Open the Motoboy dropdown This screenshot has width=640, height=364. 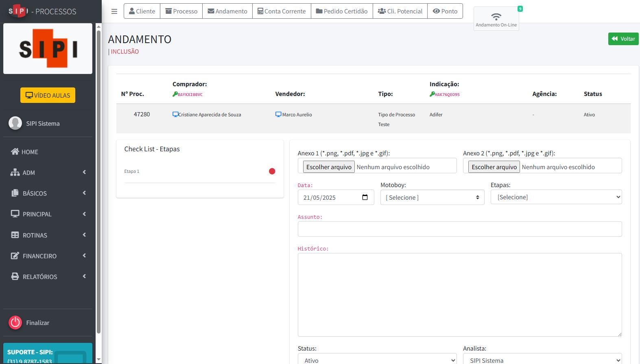432,197
